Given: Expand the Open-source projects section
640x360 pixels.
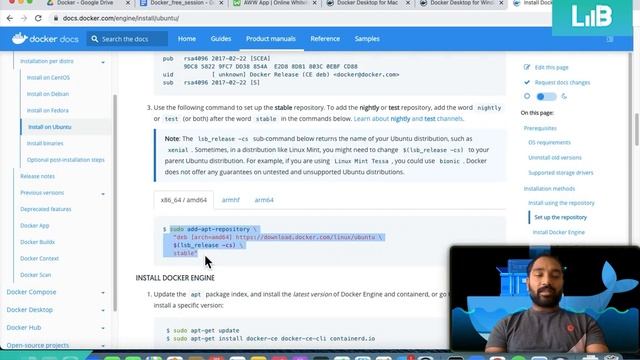Looking at the screenshot, I should point(103,346).
